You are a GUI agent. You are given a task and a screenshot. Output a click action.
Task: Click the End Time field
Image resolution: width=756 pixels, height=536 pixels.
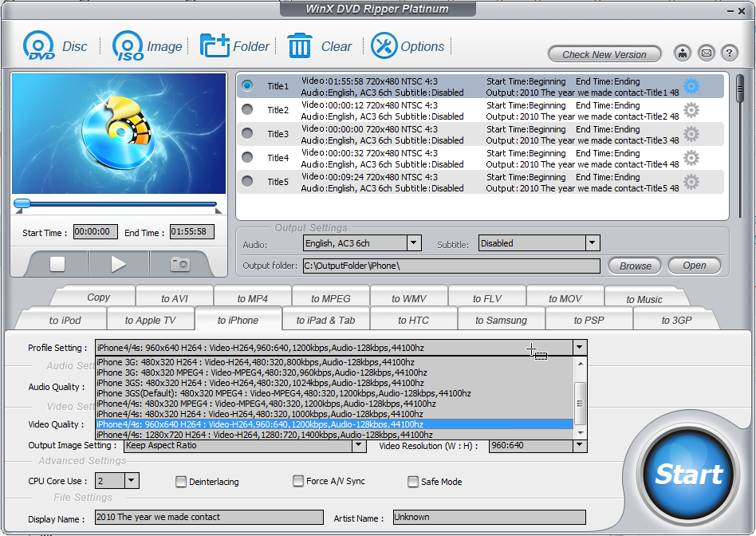pyautogui.click(x=192, y=232)
